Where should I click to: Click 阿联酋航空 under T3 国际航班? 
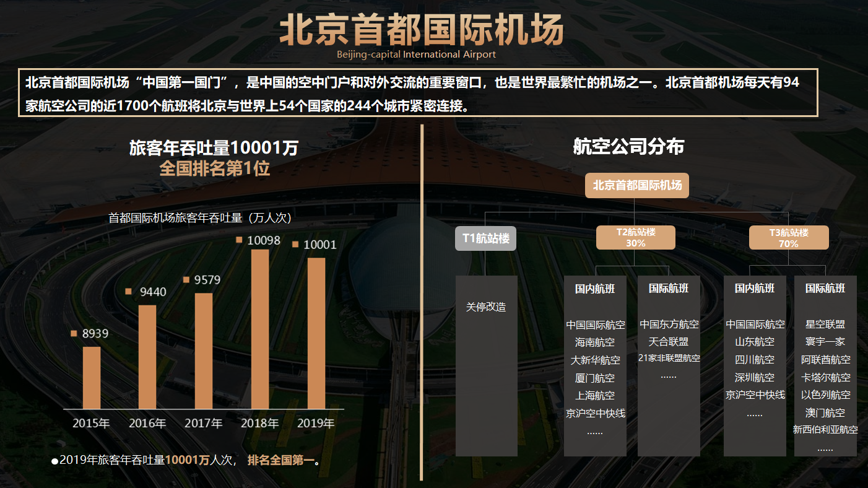point(826,359)
